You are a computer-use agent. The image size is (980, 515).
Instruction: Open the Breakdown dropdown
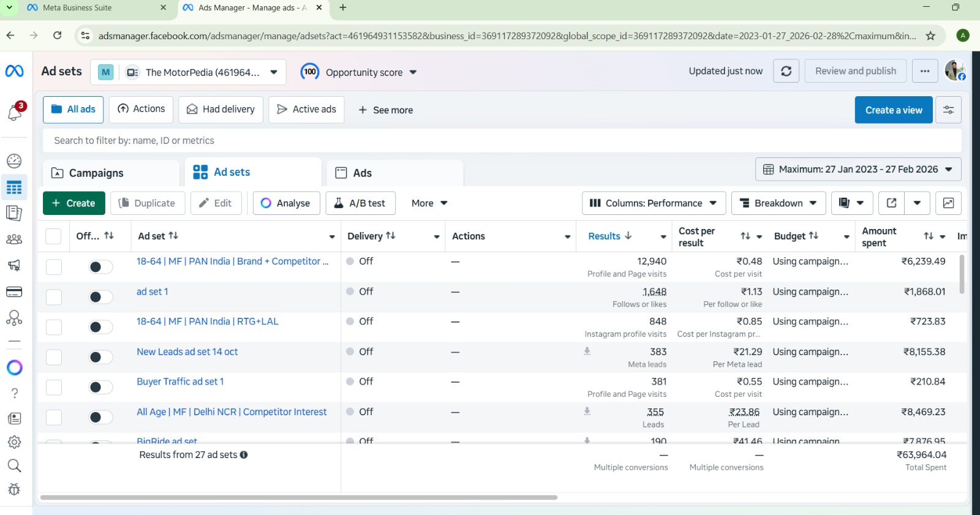pyautogui.click(x=778, y=203)
